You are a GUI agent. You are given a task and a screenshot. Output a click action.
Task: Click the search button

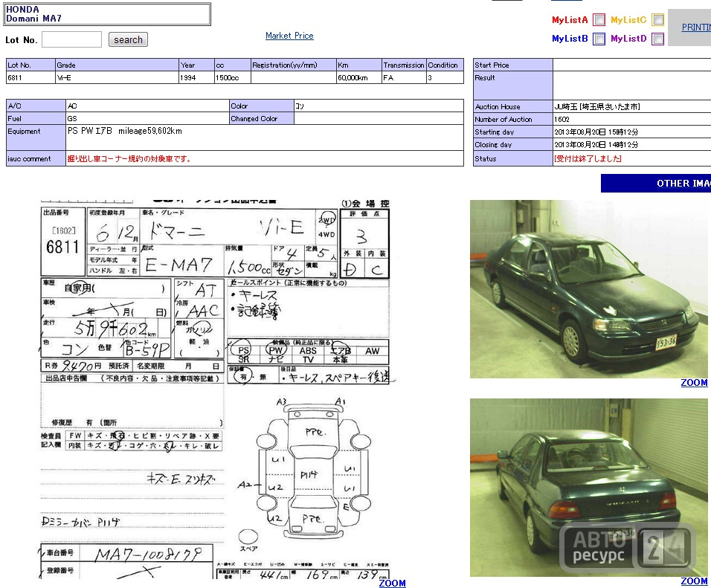tap(128, 39)
